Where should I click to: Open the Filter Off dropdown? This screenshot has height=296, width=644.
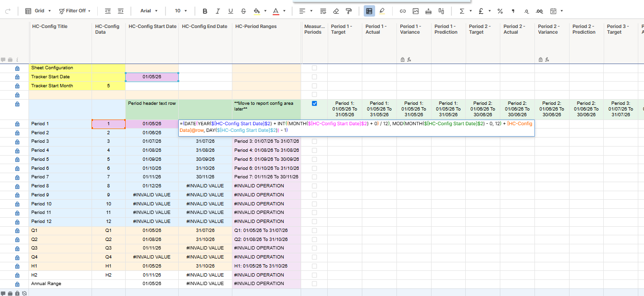(75, 11)
